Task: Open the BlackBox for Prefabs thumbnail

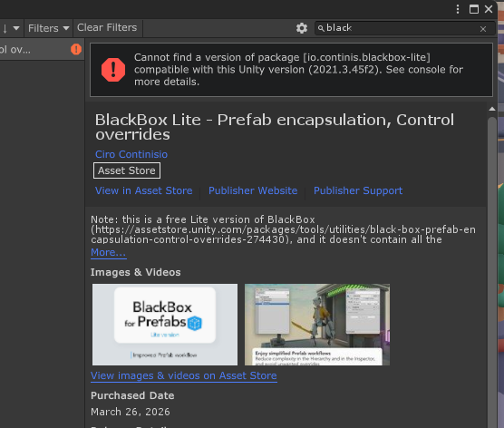Action: (165, 325)
